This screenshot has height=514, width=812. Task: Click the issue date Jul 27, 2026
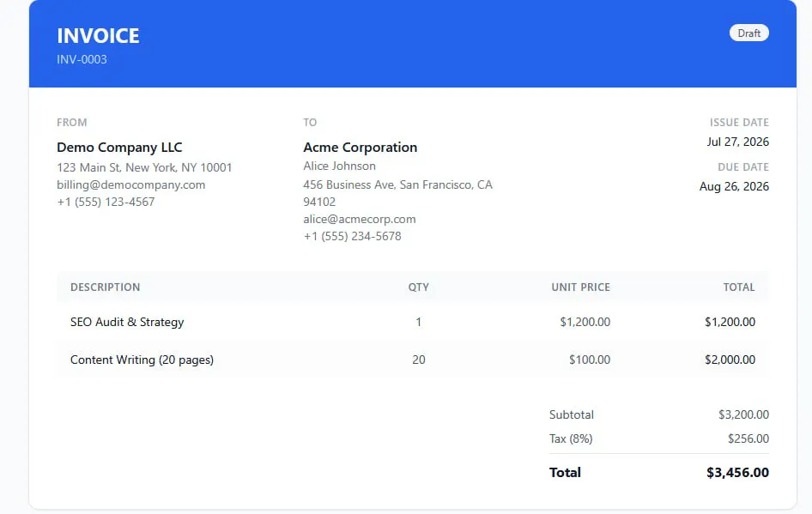pos(737,142)
